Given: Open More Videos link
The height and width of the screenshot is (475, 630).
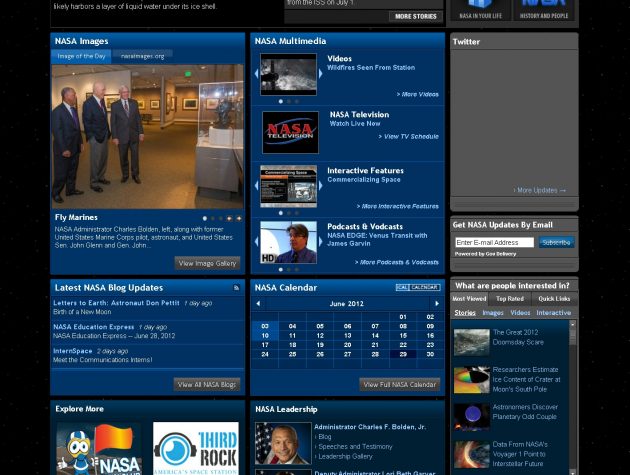Looking at the screenshot, I should 418,94.
